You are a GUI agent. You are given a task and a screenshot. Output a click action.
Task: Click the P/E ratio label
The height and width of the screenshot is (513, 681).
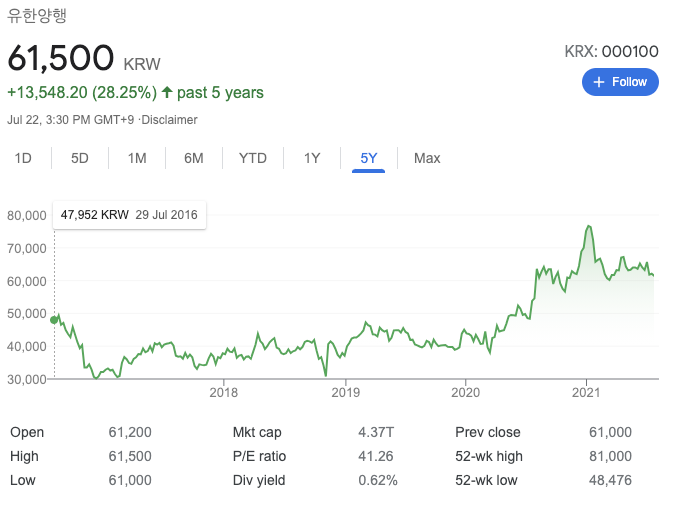coord(259,456)
